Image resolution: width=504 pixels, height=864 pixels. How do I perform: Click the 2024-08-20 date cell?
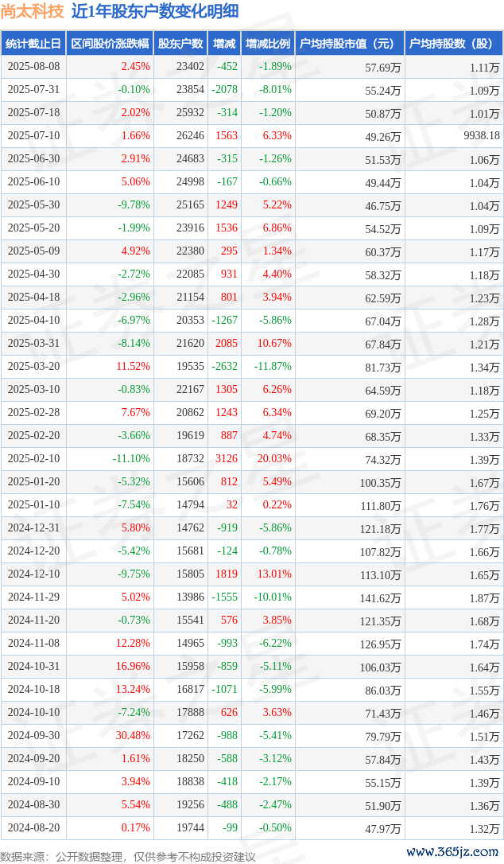coord(33,827)
